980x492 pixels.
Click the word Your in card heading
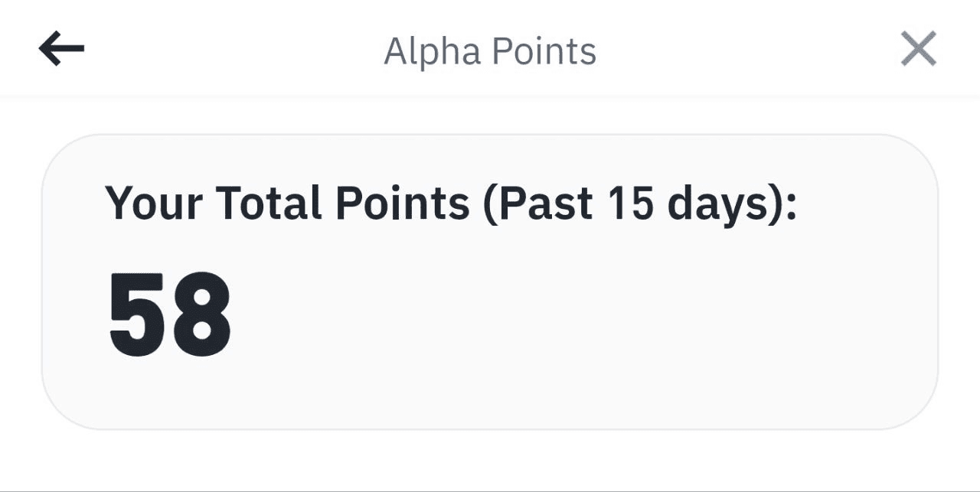[154, 204]
